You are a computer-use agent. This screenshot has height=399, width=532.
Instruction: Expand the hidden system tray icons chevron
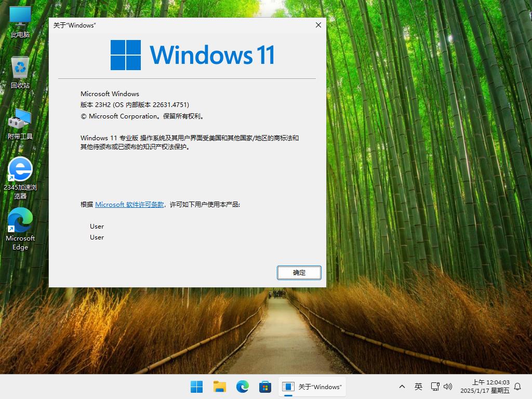pyautogui.click(x=402, y=387)
